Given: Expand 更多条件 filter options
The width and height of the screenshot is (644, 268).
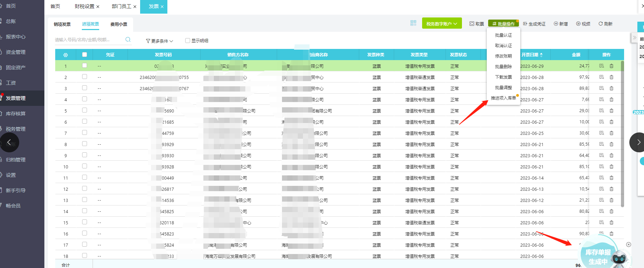Looking at the screenshot, I should click(x=159, y=41).
